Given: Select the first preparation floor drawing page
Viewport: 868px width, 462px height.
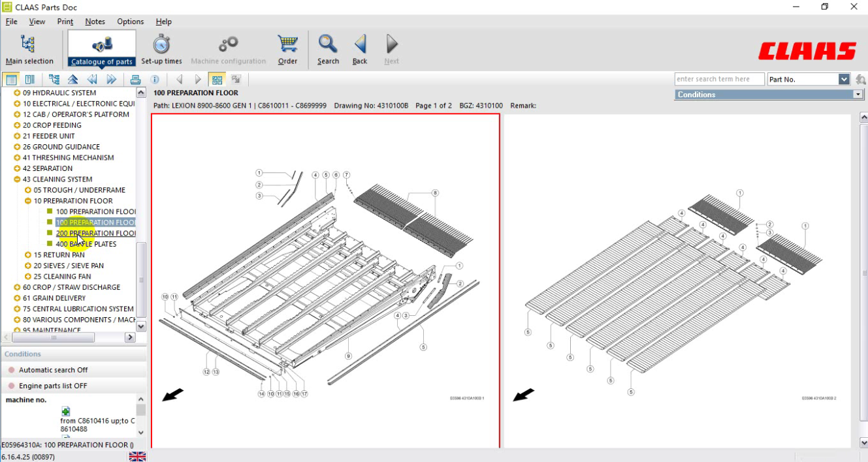Looking at the screenshot, I should (325, 281).
